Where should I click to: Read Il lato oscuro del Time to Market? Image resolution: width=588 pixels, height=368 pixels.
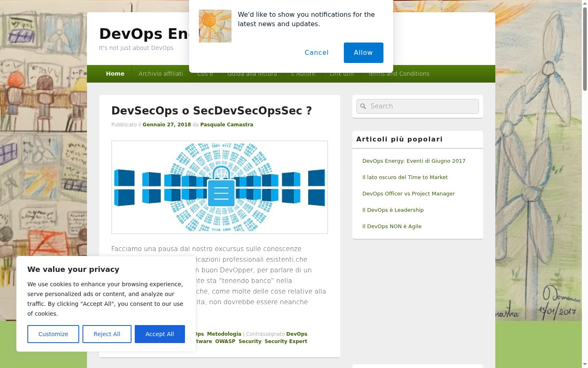pos(405,177)
